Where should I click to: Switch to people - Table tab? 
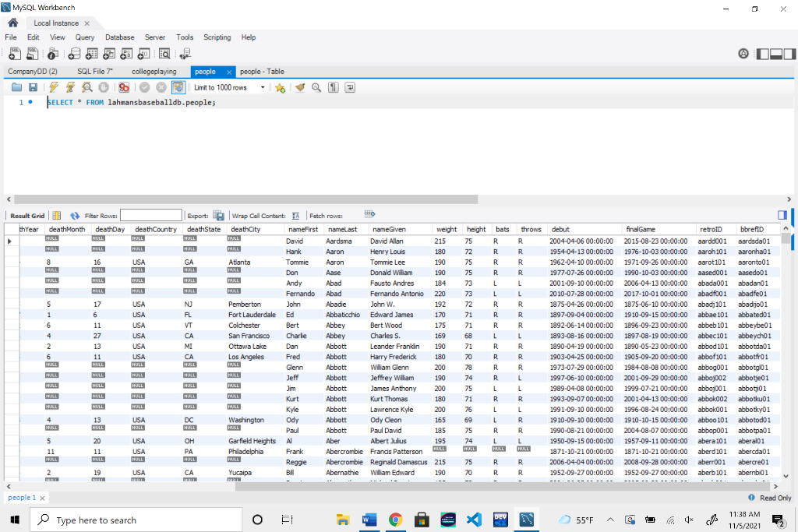pos(262,72)
